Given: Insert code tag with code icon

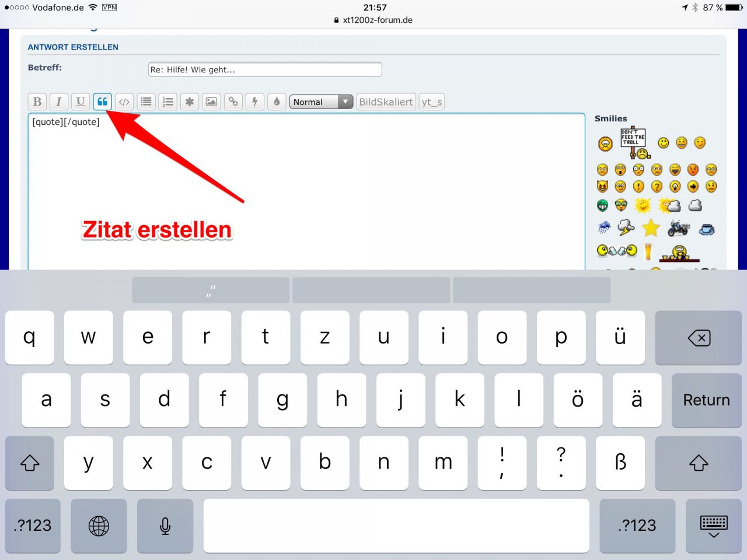Looking at the screenshot, I should point(124,101).
